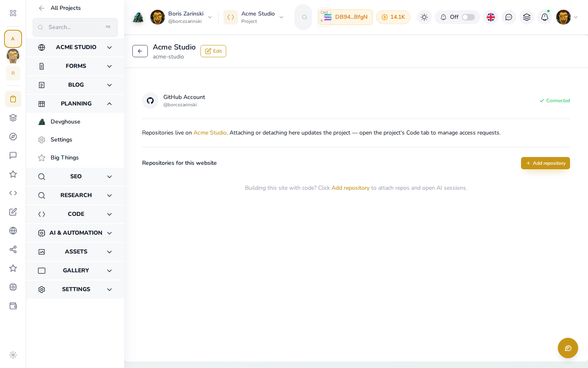The image size is (588, 368).
Task: Click the layers icon in left rail
Action: click(x=13, y=118)
